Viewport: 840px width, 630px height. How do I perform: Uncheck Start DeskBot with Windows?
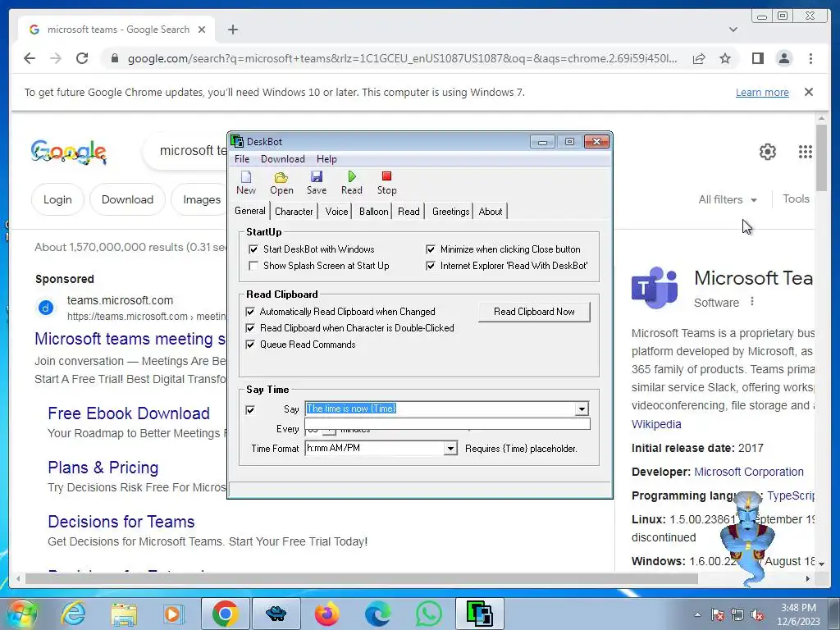point(253,249)
